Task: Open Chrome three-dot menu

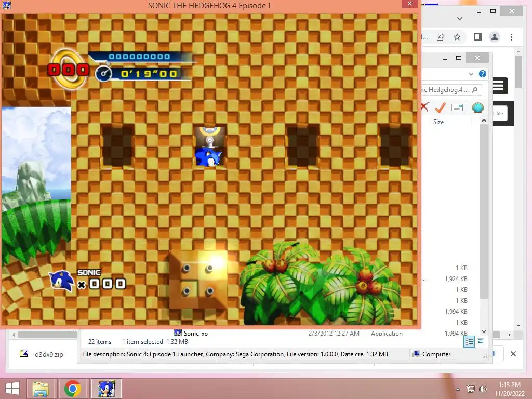Action: tap(511, 37)
